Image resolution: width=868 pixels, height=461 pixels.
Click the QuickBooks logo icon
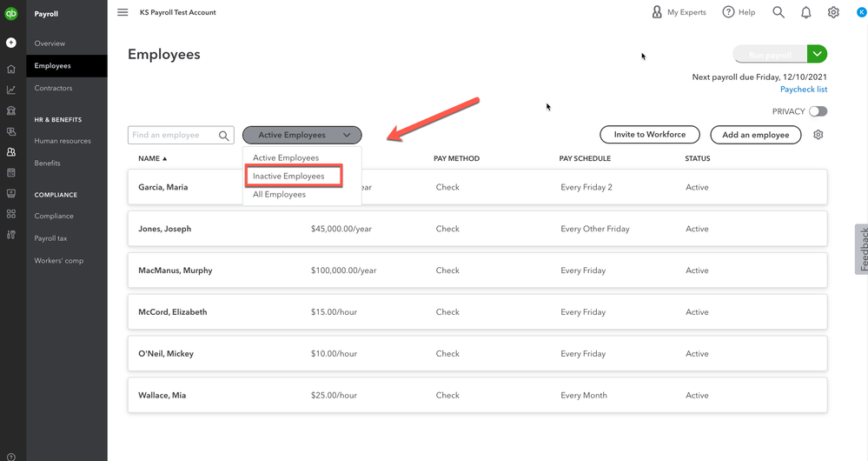point(11,13)
